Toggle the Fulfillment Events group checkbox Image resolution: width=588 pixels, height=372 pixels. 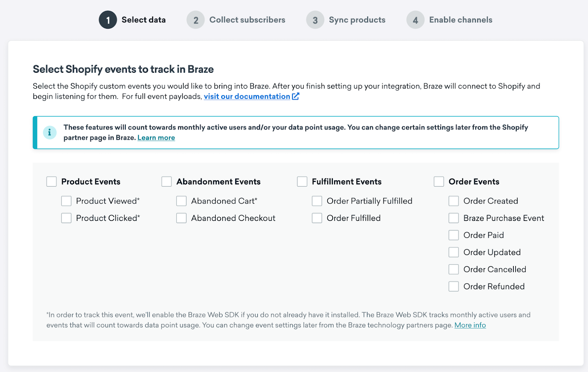tap(302, 182)
